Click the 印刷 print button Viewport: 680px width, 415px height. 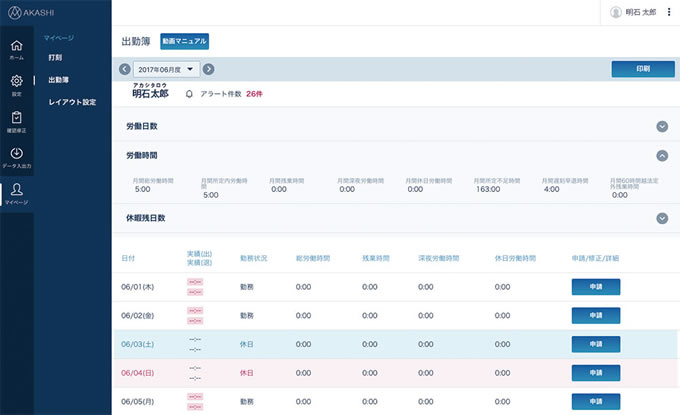click(x=642, y=69)
